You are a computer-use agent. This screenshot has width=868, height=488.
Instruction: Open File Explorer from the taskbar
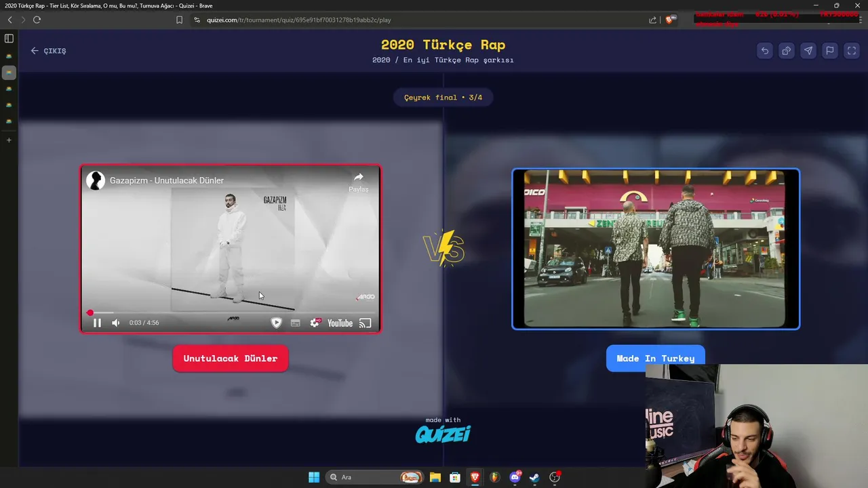click(435, 477)
